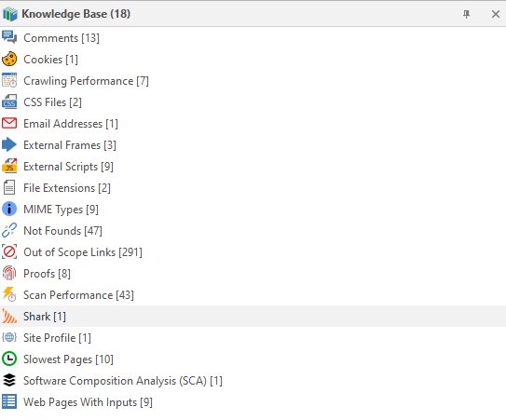Click the Shark orange fin icon
506x420 pixels.
(x=9, y=316)
